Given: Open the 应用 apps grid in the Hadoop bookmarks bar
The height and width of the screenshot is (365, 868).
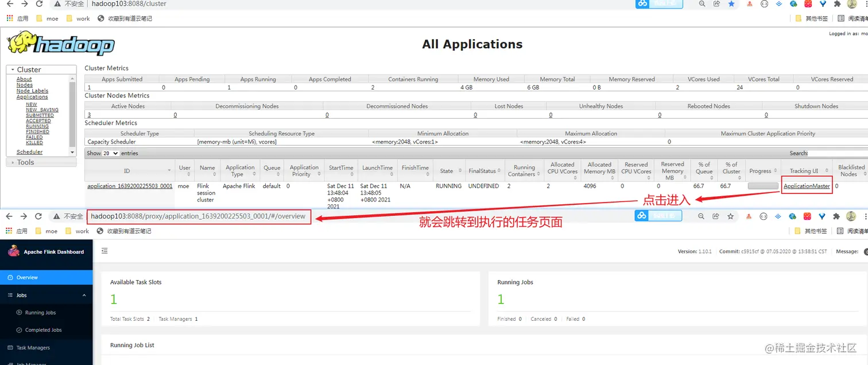Looking at the screenshot, I should click(17, 18).
